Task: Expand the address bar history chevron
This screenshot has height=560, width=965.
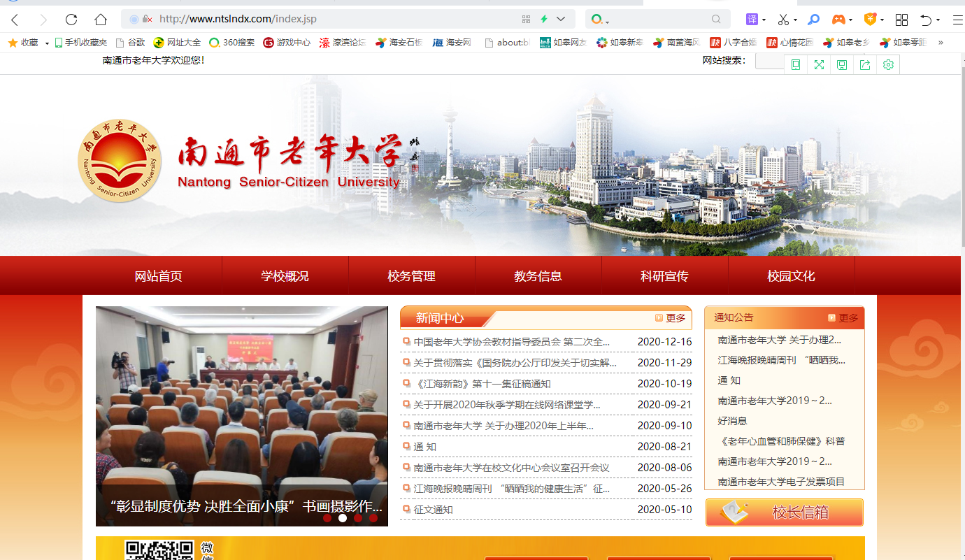Action: [x=561, y=19]
